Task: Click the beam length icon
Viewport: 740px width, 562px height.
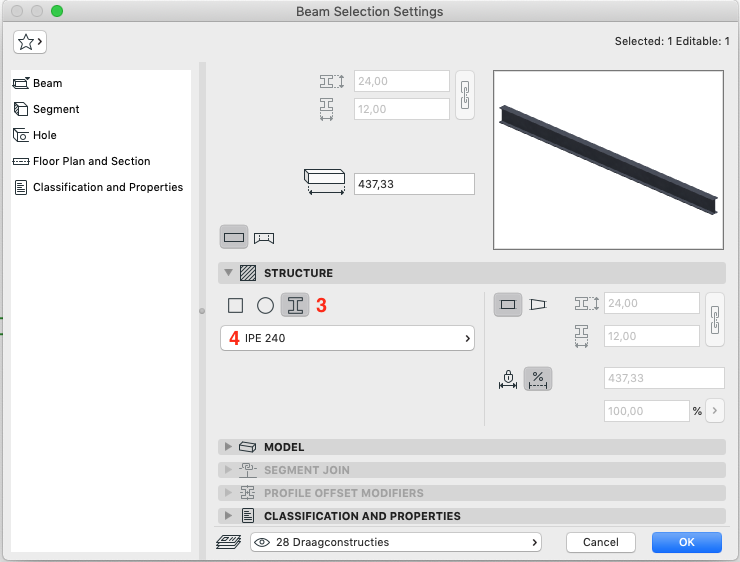Action: [x=324, y=182]
